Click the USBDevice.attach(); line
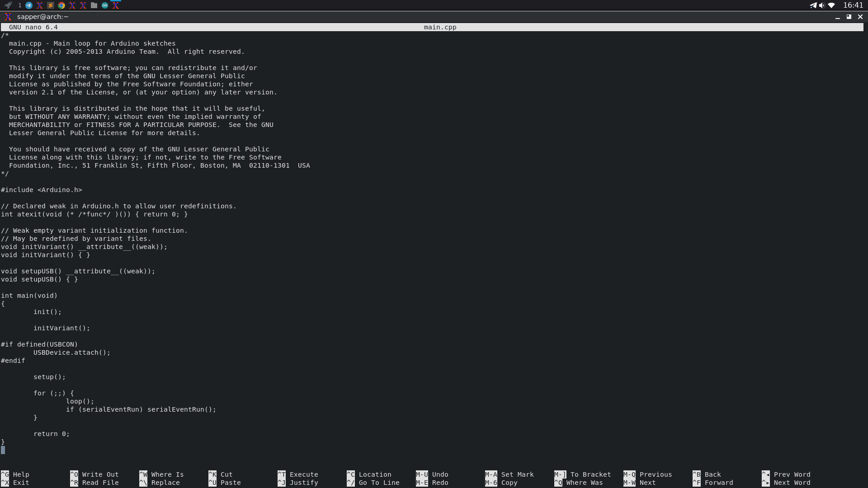Image resolution: width=868 pixels, height=488 pixels. click(x=72, y=352)
